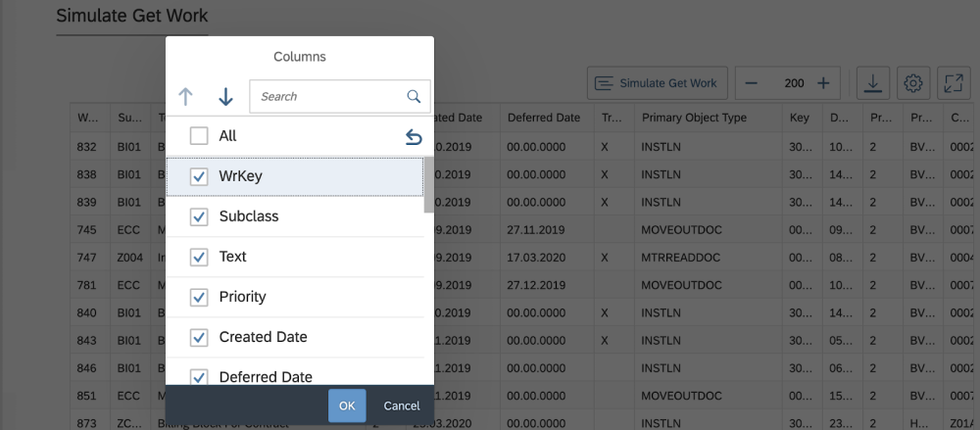Disable the Priority column checkbox
Screen dimensions: 980x430
coord(199,297)
